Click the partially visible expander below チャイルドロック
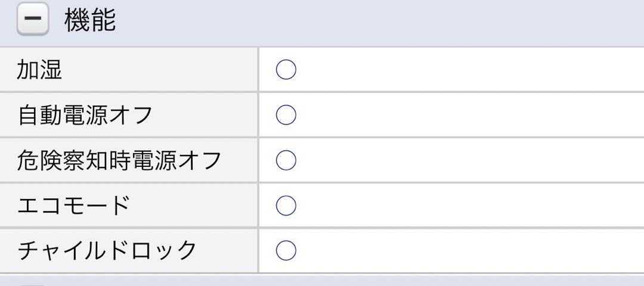 33,284
